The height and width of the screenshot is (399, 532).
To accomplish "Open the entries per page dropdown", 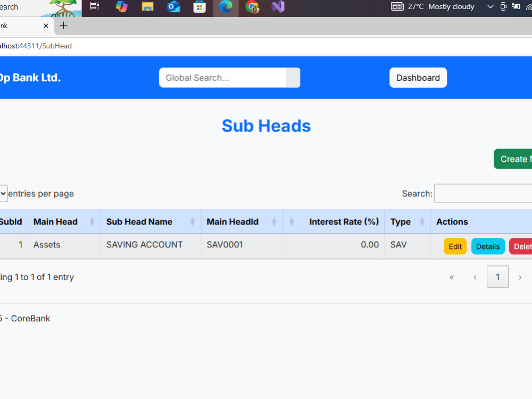I will pos(3,194).
